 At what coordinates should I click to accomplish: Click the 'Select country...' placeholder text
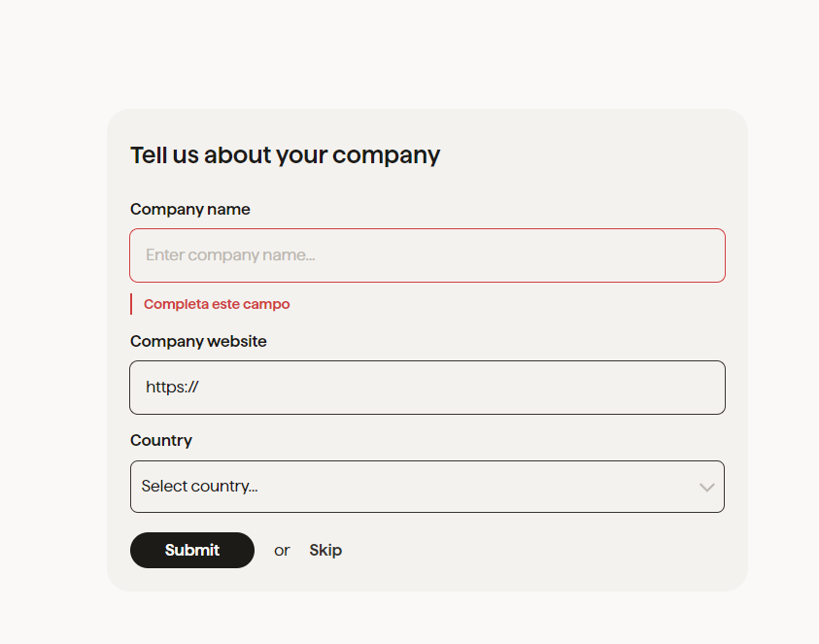click(x=199, y=487)
